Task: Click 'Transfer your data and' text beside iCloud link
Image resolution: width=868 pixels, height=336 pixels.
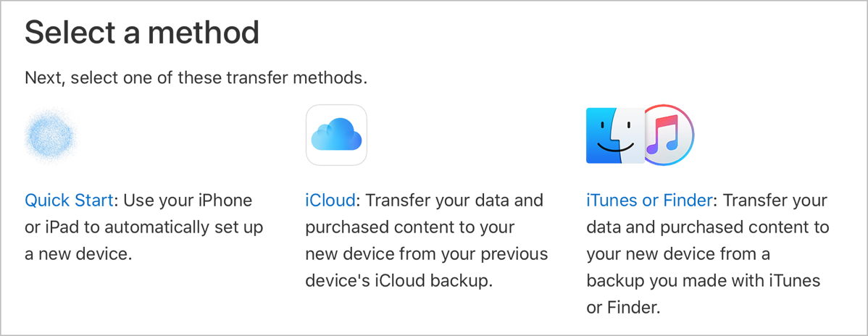Action: pos(453,200)
